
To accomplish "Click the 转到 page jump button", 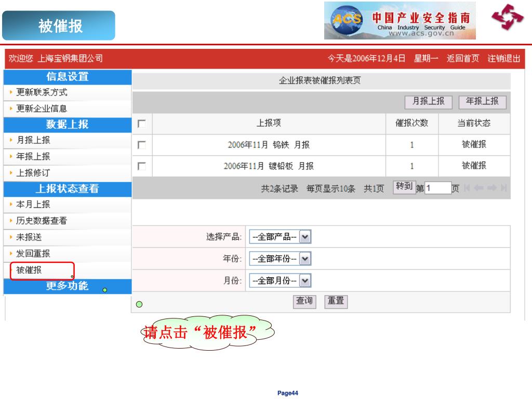I will [x=404, y=187].
